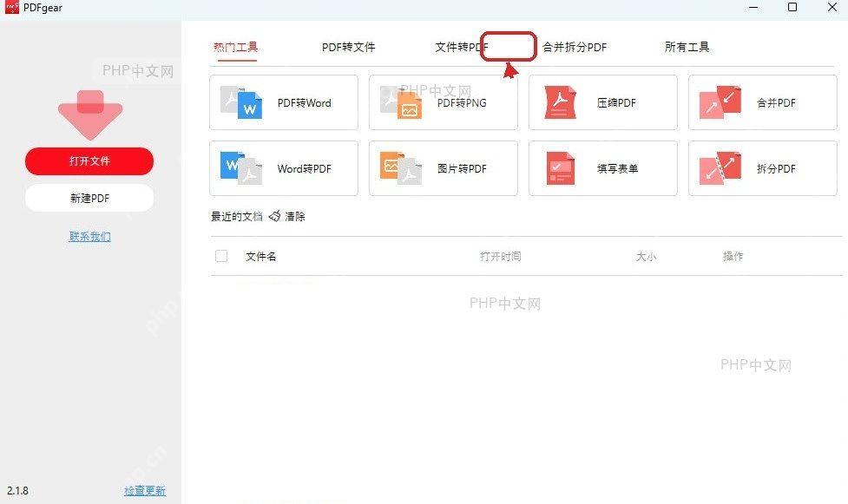Viewport: 848px width, 504px height.
Task: Click 清除 to clear recent documents
Action: tap(295, 216)
